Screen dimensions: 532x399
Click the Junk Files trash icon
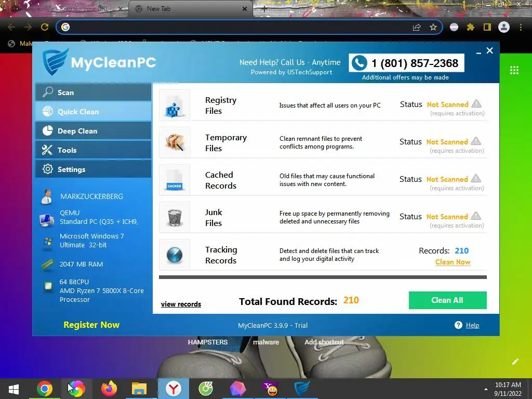pyautogui.click(x=175, y=218)
